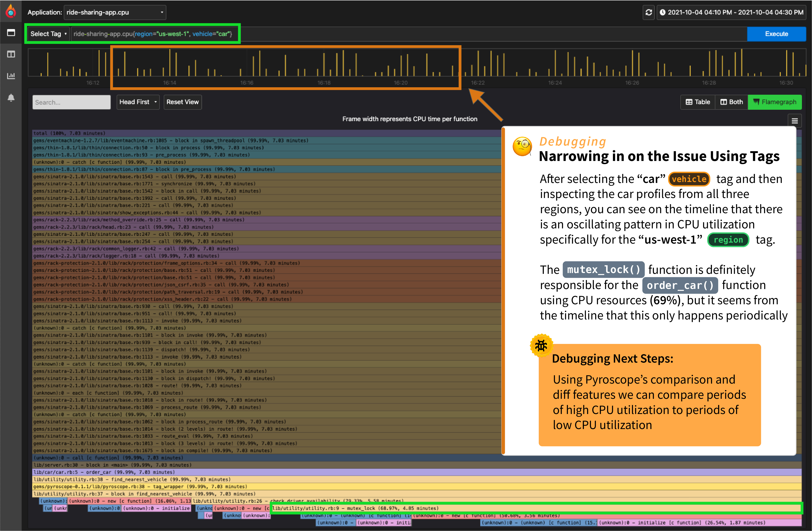Open the single view sidebar icon
This screenshot has width=812, height=531.
pos(11,33)
